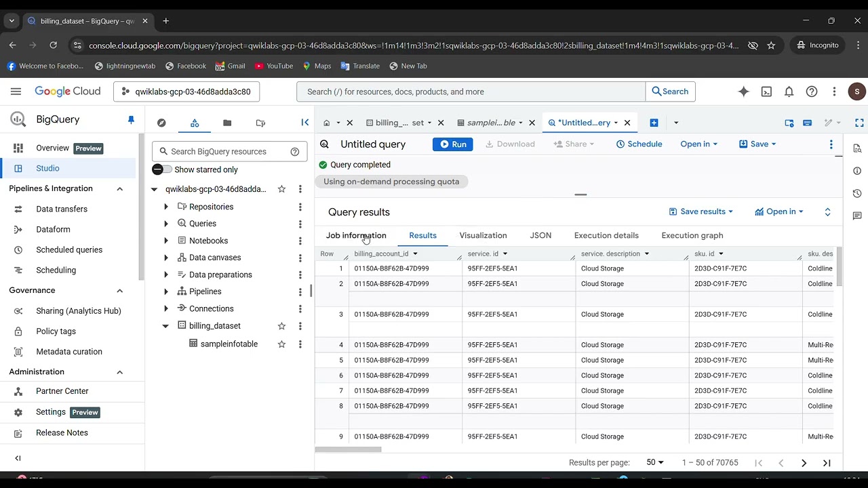The image size is (868, 488).
Task: Star billing_dataset
Action: click(x=281, y=326)
